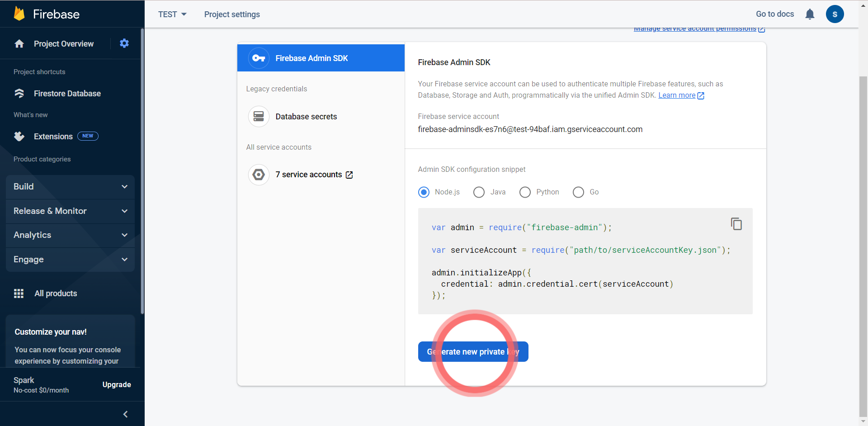Open the Extensions page

[53, 137]
